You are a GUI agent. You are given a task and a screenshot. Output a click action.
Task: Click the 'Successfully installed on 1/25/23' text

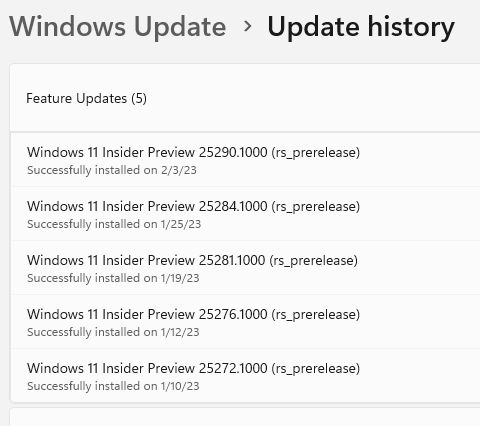click(114, 224)
